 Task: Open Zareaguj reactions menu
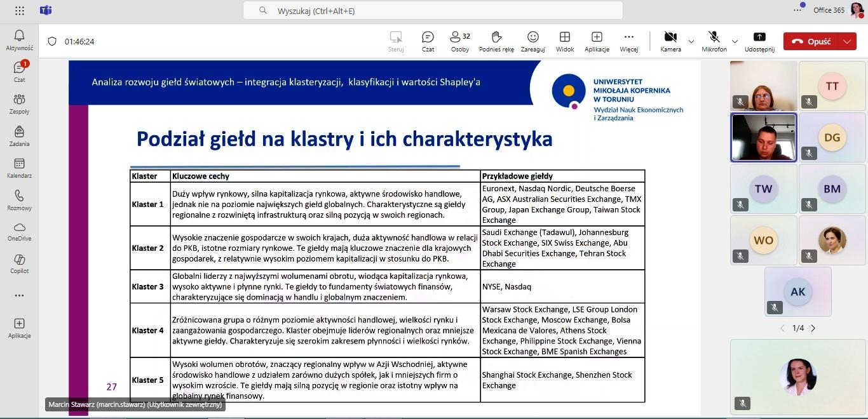(532, 41)
